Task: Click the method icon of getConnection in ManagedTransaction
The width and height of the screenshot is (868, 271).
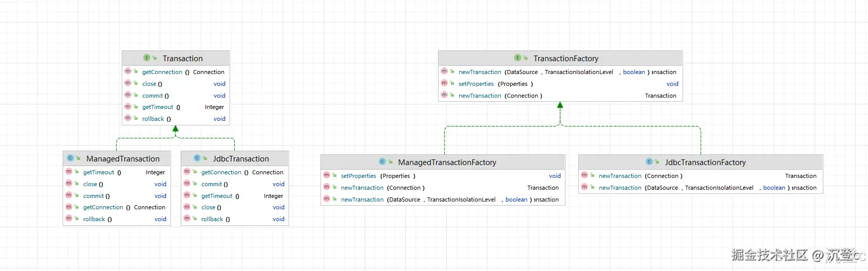Action: coord(69,207)
